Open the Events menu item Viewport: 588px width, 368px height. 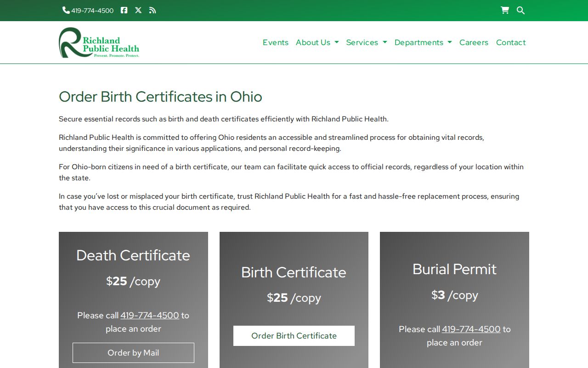click(276, 42)
